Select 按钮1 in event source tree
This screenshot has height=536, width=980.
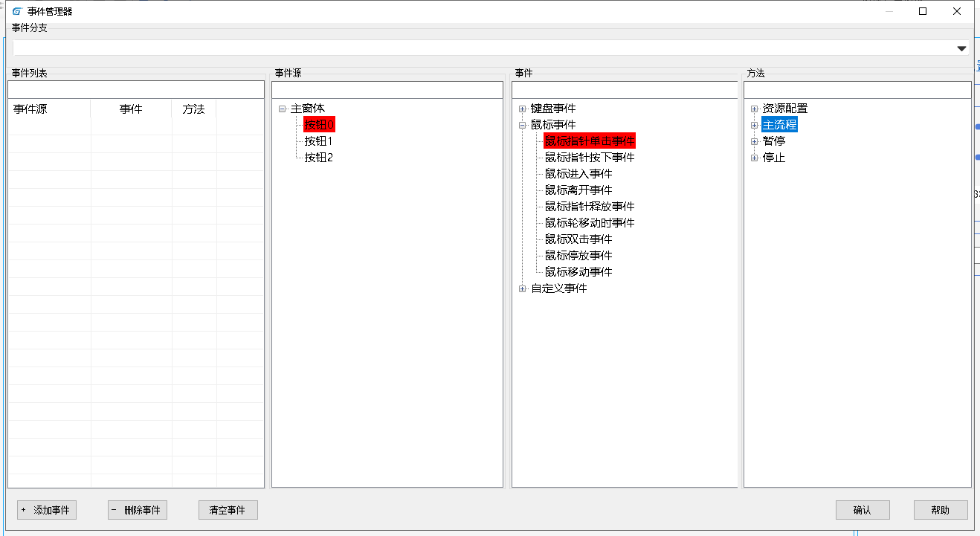pos(318,141)
